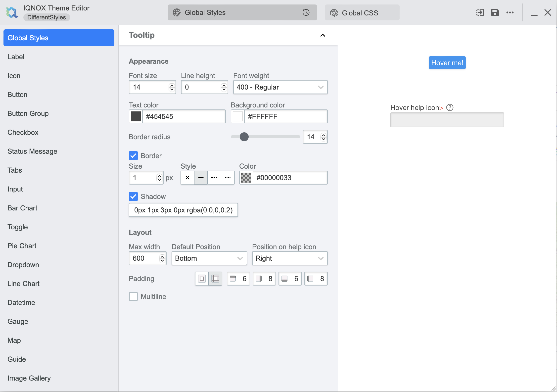The image size is (557, 392).
Task: Open the Font weight dropdown
Action: (x=280, y=87)
